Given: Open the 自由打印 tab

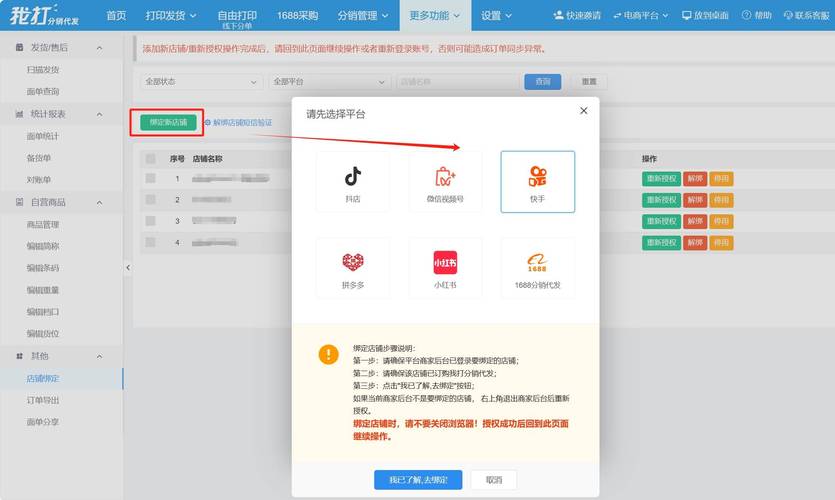Looking at the screenshot, I should [237, 18].
